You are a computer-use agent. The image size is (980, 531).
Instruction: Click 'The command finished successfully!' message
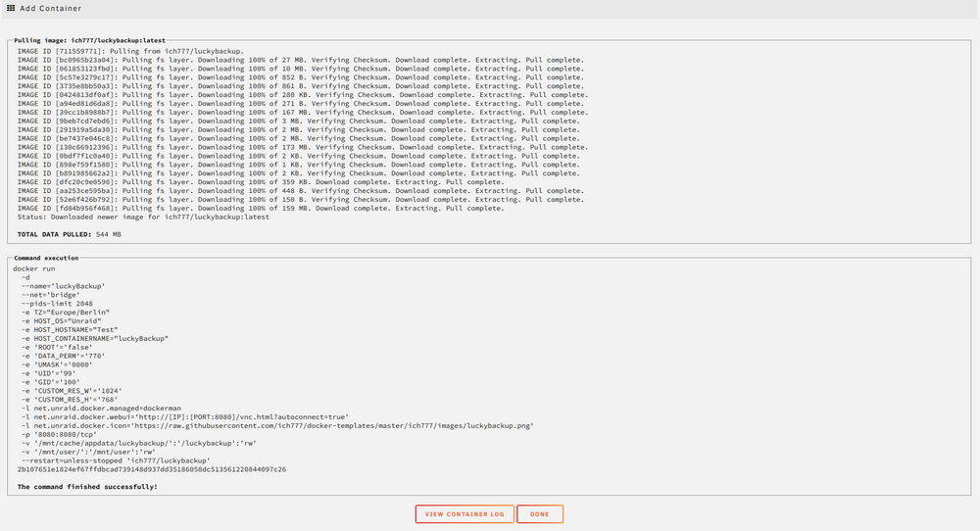coord(87,487)
